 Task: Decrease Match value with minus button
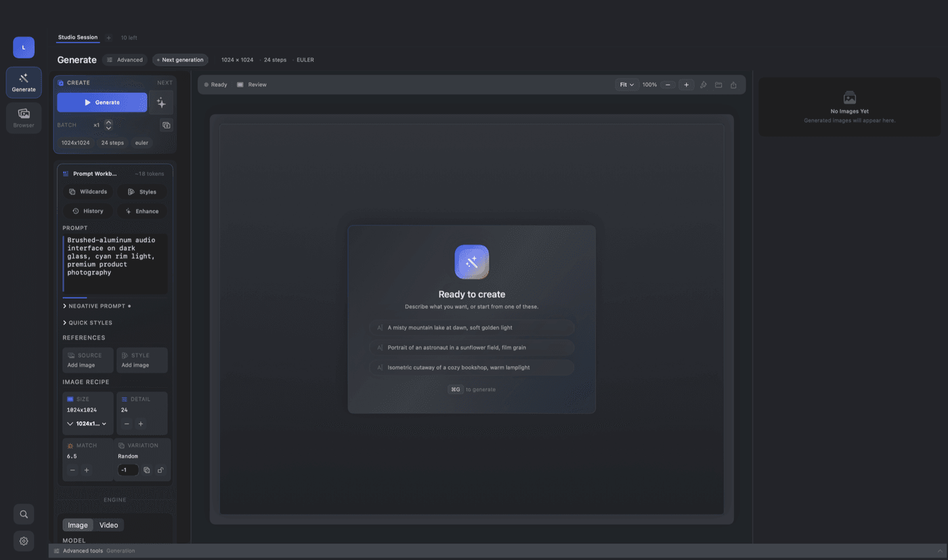(72, 470)
